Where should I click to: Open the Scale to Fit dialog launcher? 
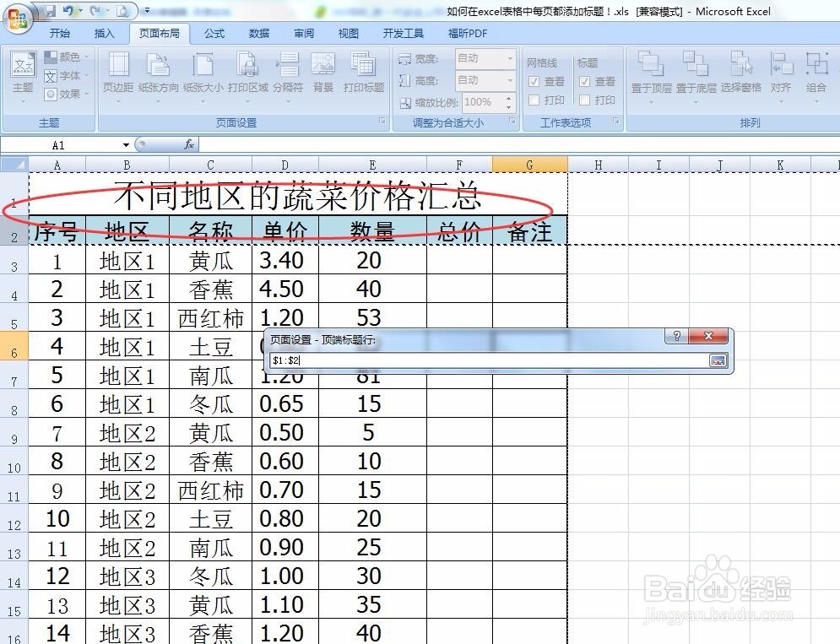point(512,121)
